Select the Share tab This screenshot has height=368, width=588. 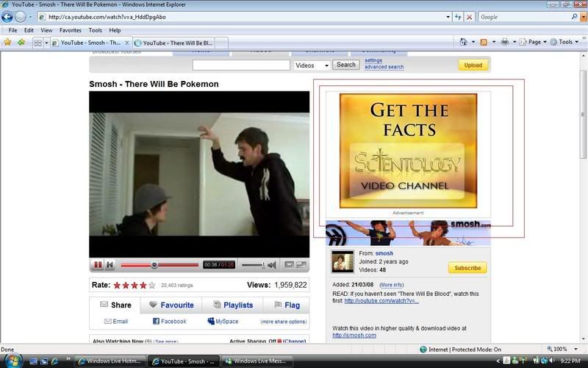[115, 305]
